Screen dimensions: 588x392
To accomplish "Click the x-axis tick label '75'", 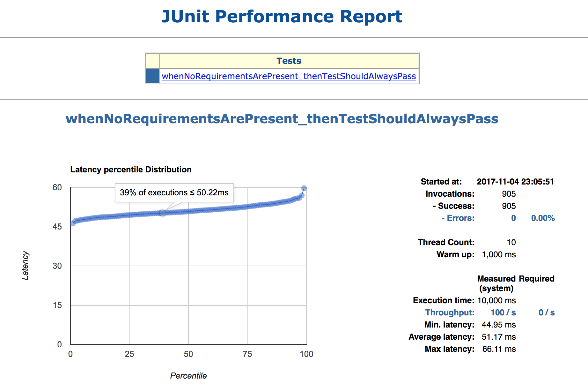I will (247, 354).
